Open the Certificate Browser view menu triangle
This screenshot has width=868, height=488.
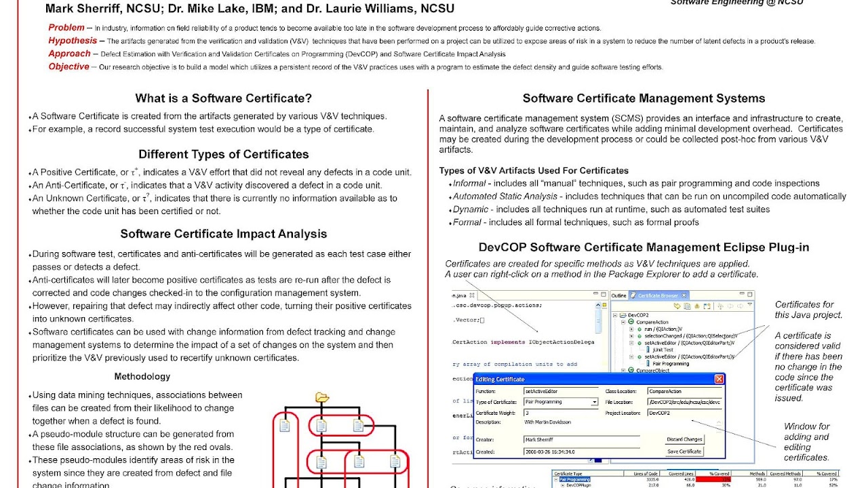click(749, 304)
